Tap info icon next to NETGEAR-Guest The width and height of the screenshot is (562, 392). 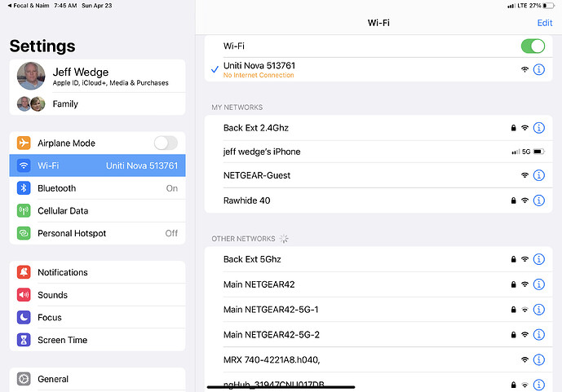pos(538,175)
